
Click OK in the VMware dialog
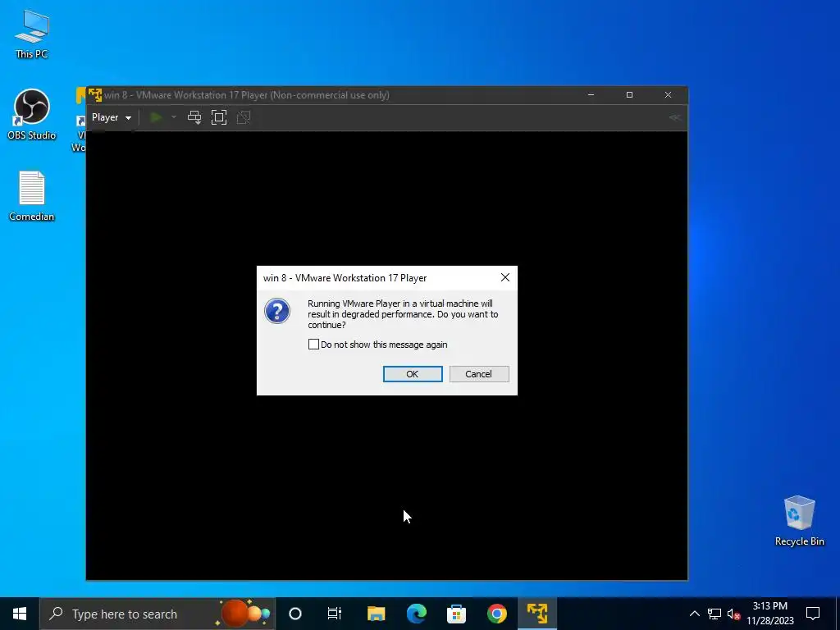click(413, 374)
